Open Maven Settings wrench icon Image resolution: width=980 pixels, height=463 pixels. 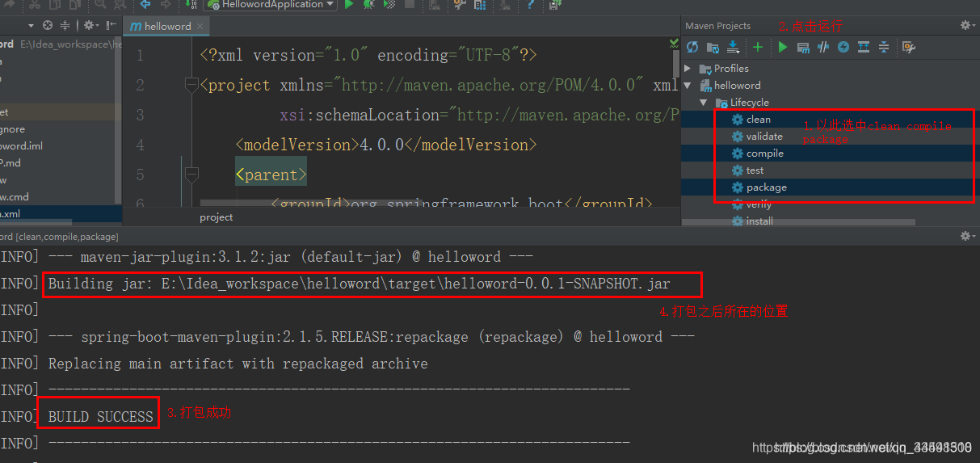(x=908, y=48)
